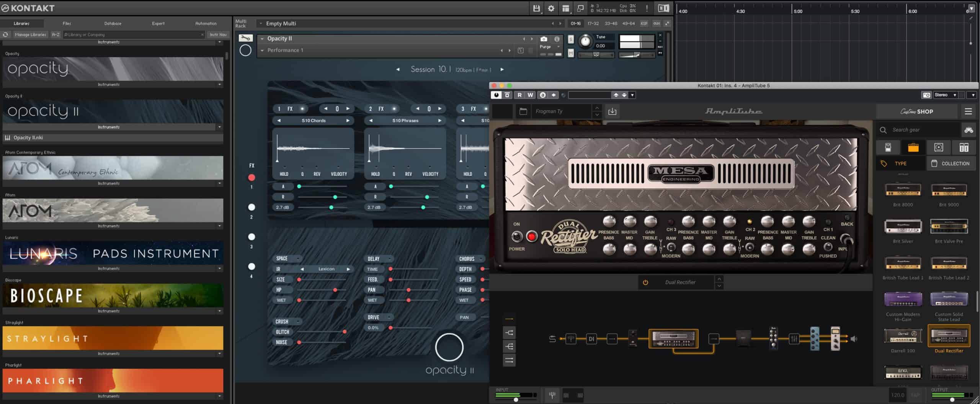The image size is (980, 404).
Task: Open the DELAY effect dropdown
Action: click(x=379, y=258)
